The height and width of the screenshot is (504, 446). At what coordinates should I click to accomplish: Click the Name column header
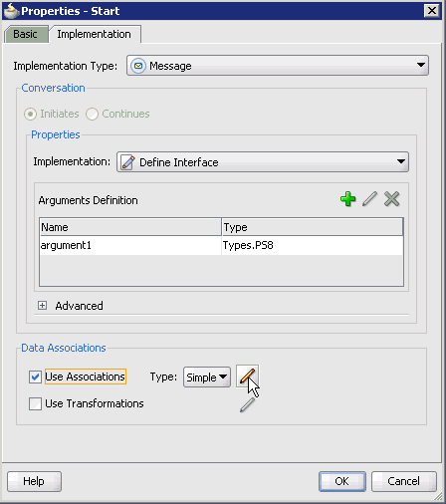[x=130, y=227]
